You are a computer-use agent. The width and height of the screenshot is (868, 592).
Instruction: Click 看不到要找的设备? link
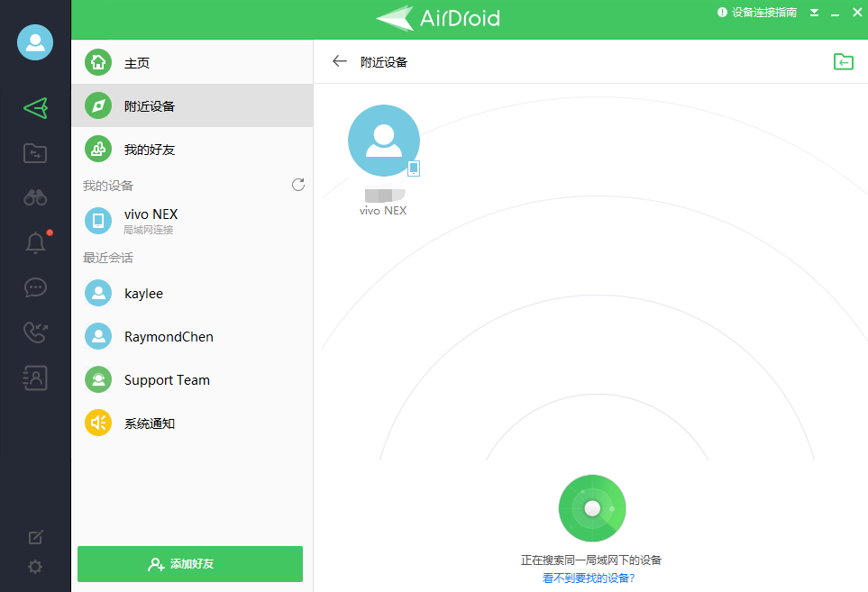(589, 578)
